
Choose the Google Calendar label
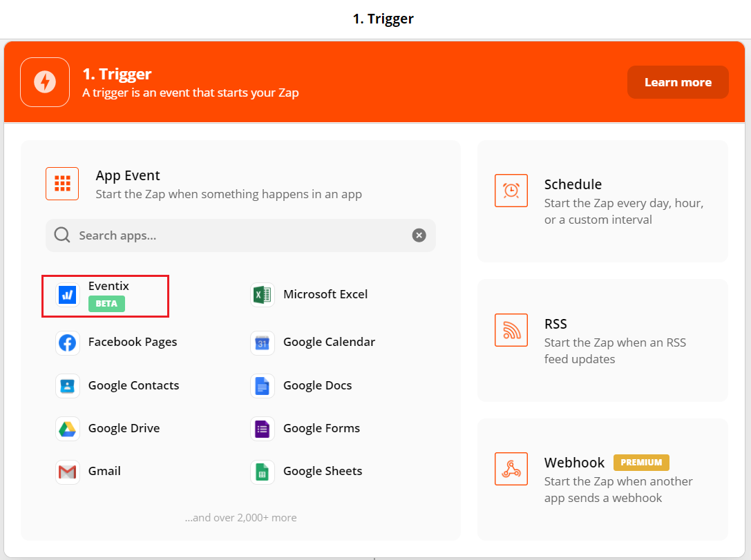pyautogui.click(x=330, y=342)
